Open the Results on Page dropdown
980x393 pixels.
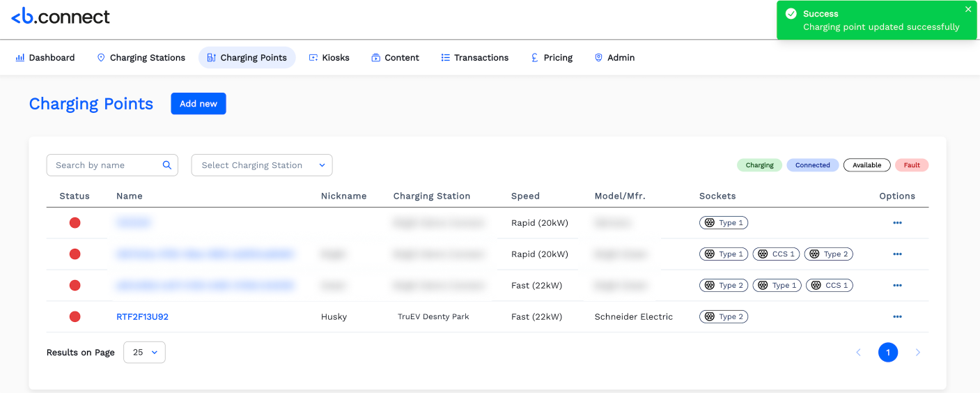click(x=144, y=353)
